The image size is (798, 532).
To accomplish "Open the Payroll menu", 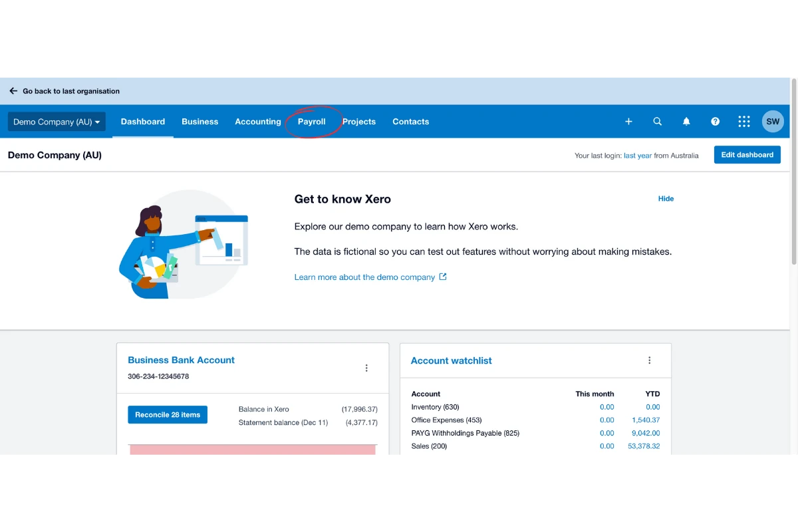I will click(312, 122).
